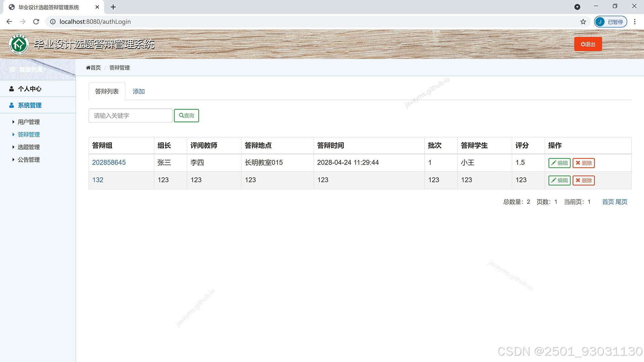Open the tab search dropdown arrow in the title bar
The width and height of the screenshot is (644, 362).
[x=577, y=7]
